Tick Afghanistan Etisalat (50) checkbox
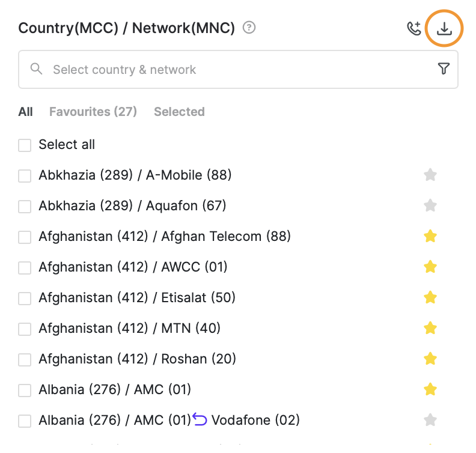 coord(25,298)
